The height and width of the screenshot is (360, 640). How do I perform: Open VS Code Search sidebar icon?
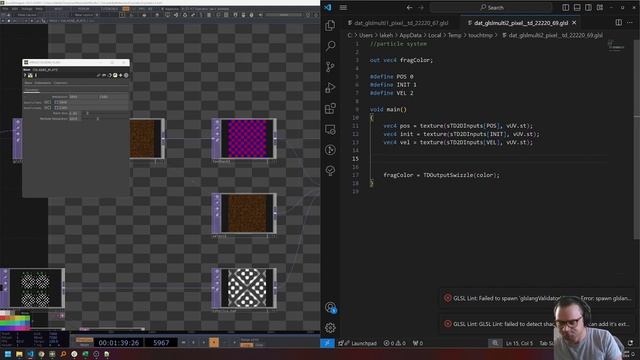click(330, 46)
